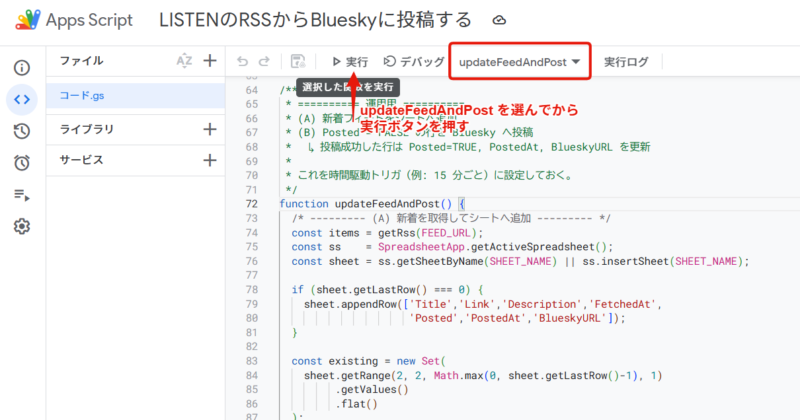Click the ss.getSheetByName(SHEET_NAME) code line

pos(520,261)
